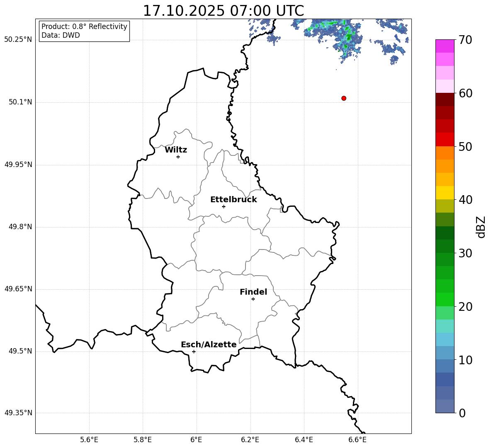The height and width of the screenshot is (448, 491).
Task: Click the Wiltz station label
Action: tap(176, 150)
